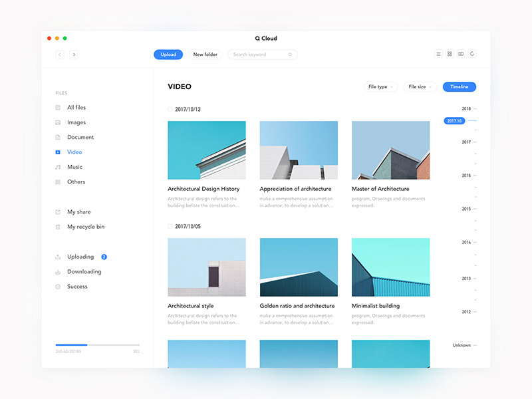Open Music category in sidebar
532x399 pixels.
[74, 167]
